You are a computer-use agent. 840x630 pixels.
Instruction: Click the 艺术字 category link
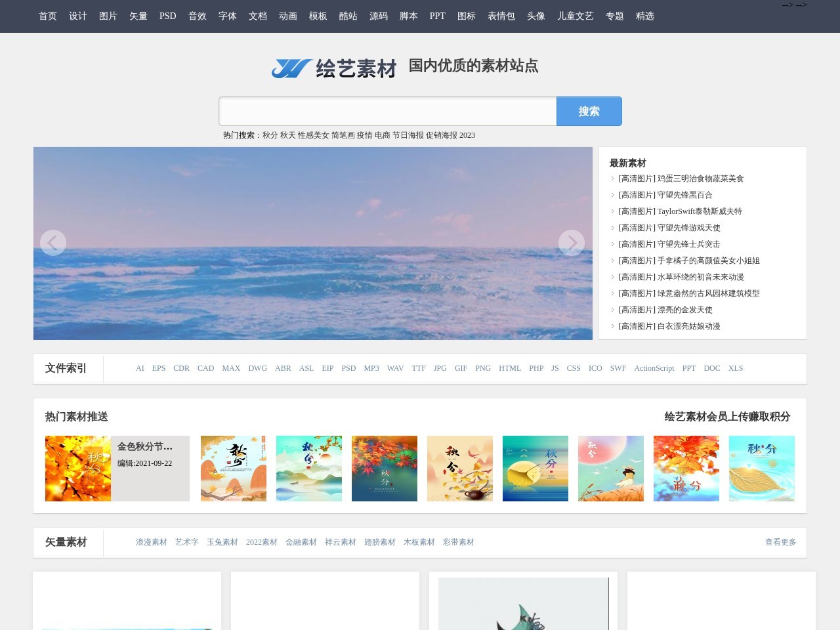[186, 542]
